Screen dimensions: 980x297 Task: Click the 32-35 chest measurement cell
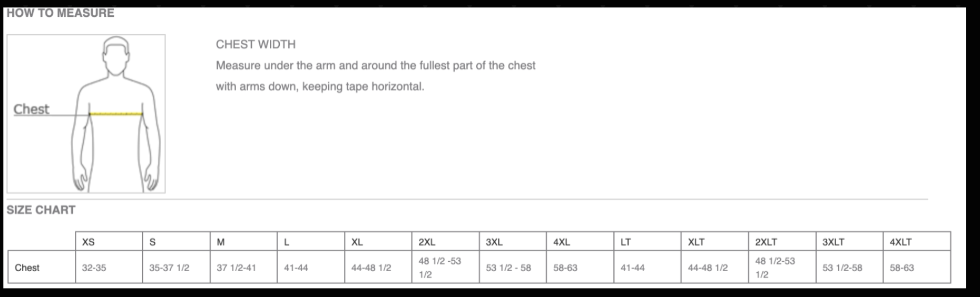click(x=94, y=268)
